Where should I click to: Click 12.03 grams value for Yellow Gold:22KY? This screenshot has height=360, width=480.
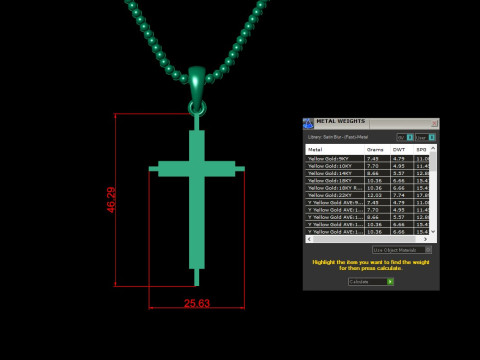point(374,195)
